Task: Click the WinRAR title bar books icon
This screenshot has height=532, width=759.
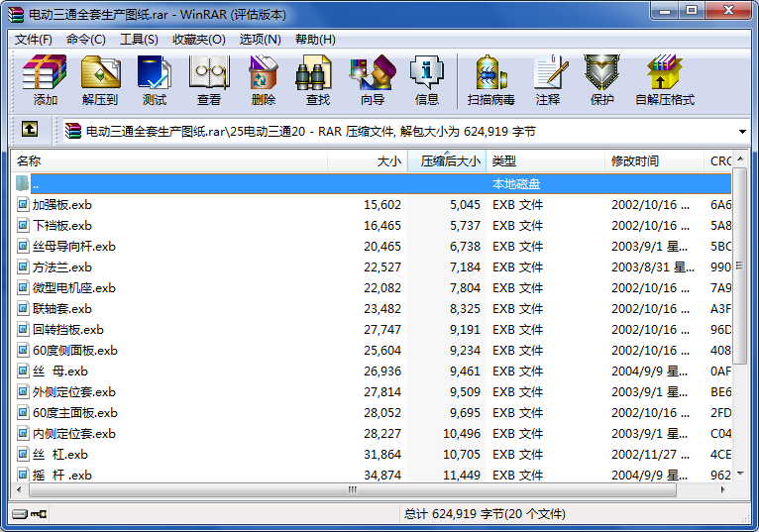Action: (16, 15)
